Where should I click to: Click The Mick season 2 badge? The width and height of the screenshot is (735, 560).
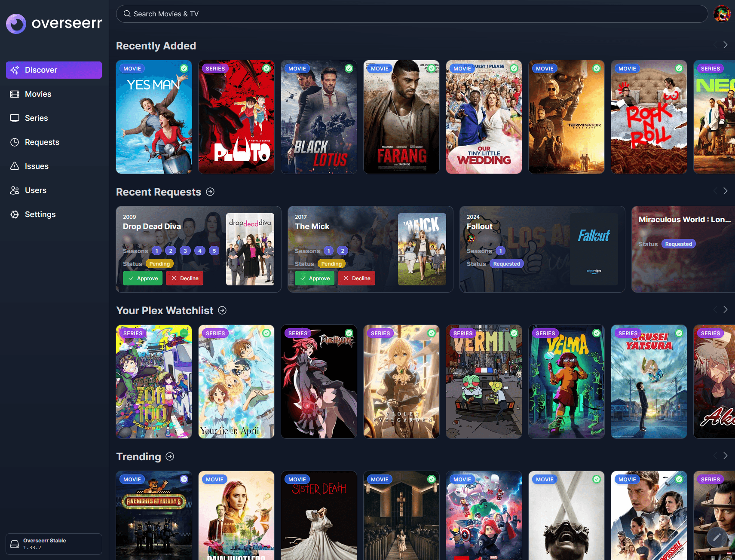click(x=343, y=251)
